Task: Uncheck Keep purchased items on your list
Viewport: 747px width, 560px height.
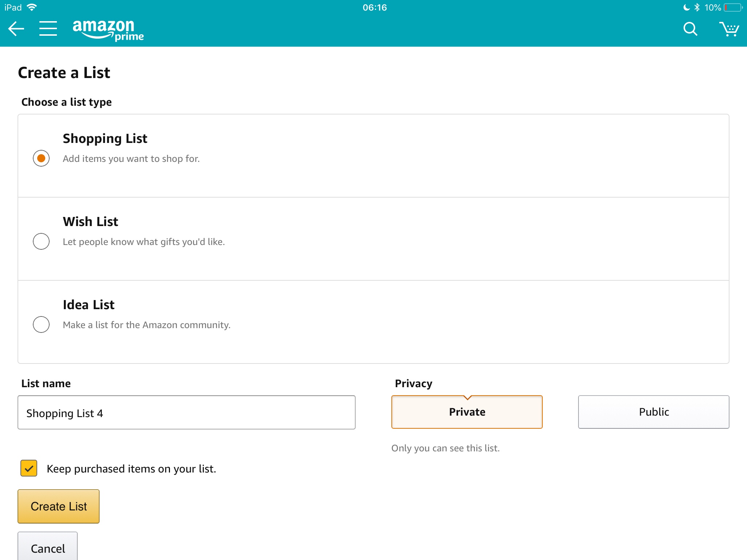Action: tap(29, 468)
